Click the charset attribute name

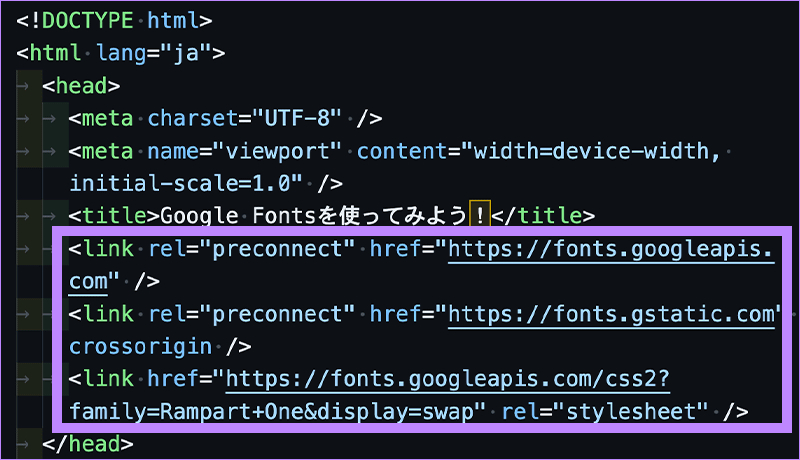193,119
